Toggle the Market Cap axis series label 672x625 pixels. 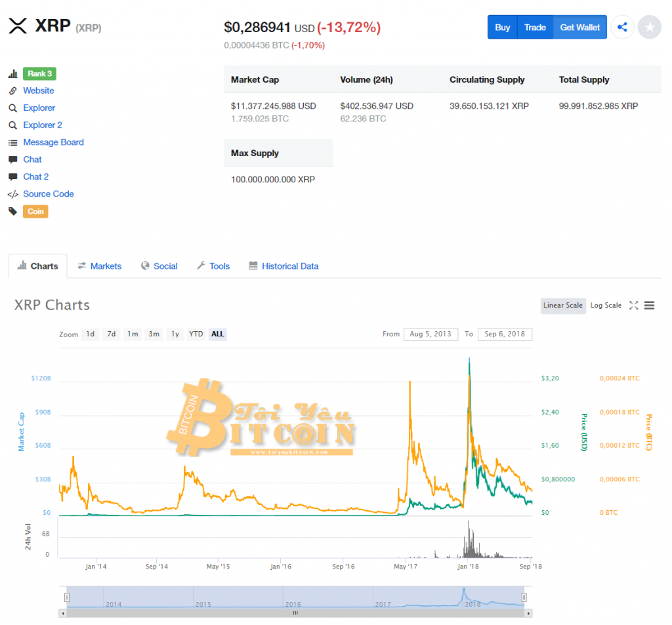click(21, 432)
